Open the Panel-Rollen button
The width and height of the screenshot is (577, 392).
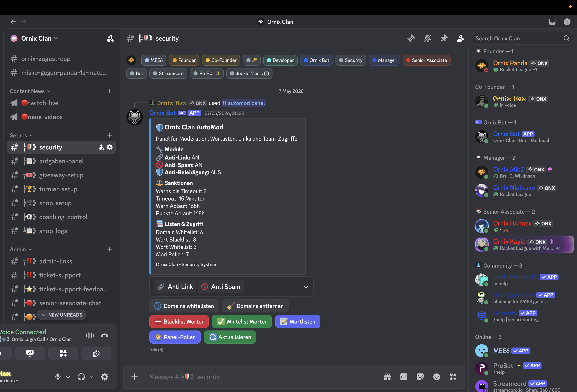(x=175, y=337)
